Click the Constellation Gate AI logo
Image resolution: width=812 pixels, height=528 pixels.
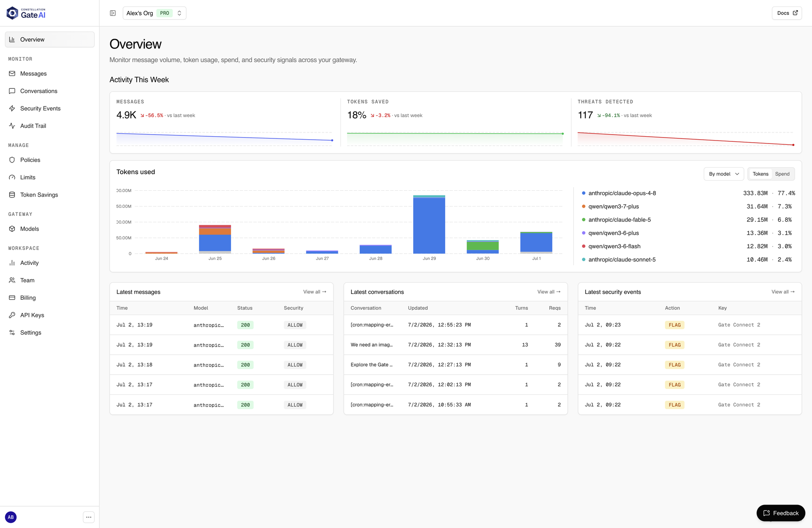(26, 13)
